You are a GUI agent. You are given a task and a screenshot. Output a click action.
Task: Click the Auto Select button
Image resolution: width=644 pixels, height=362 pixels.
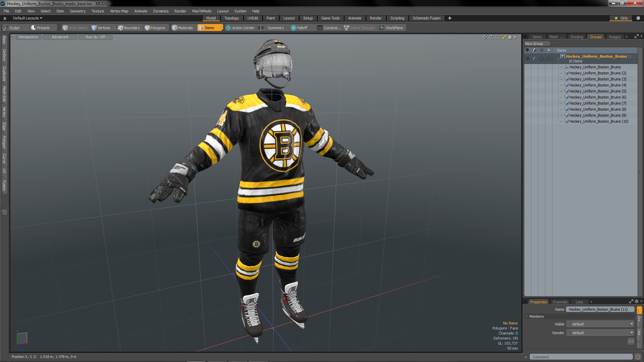(75, 28)
